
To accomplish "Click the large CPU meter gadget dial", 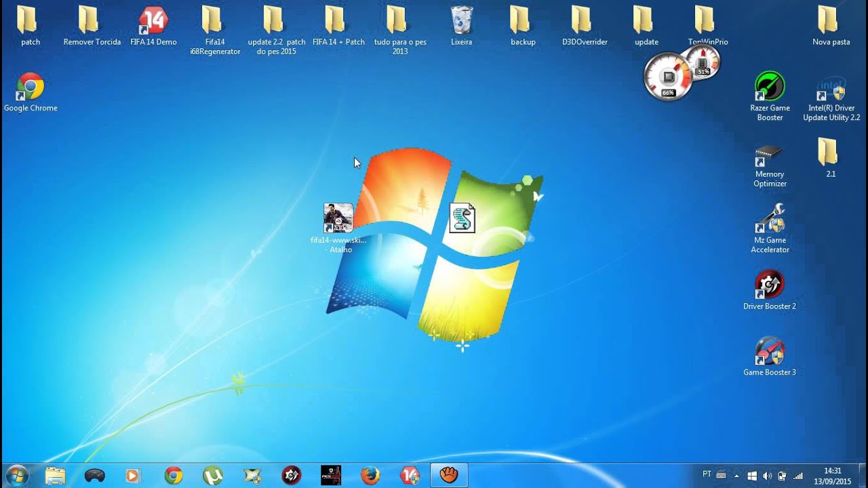I will pos(668,76).
